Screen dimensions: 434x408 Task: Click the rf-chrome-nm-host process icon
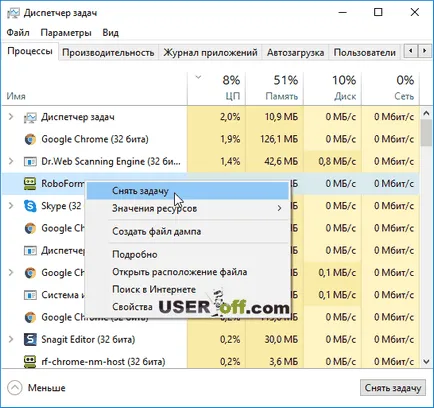pos(30,361)
